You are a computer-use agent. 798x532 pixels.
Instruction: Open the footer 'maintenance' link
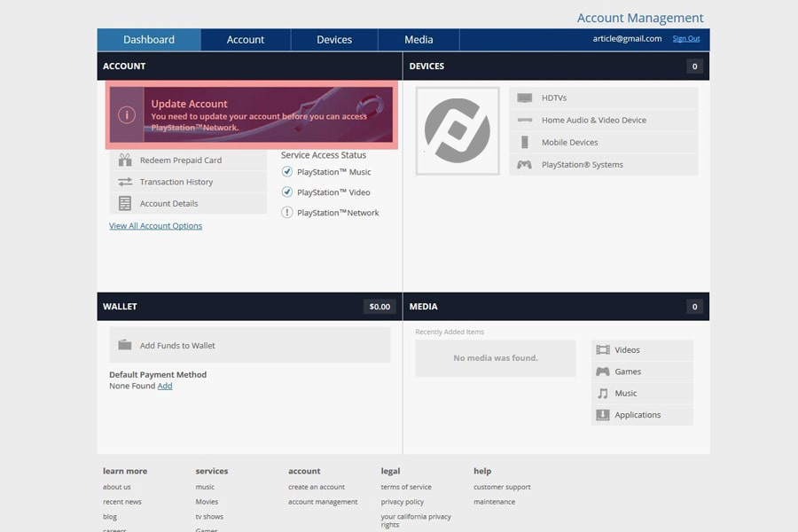click(x=494, y=502)
